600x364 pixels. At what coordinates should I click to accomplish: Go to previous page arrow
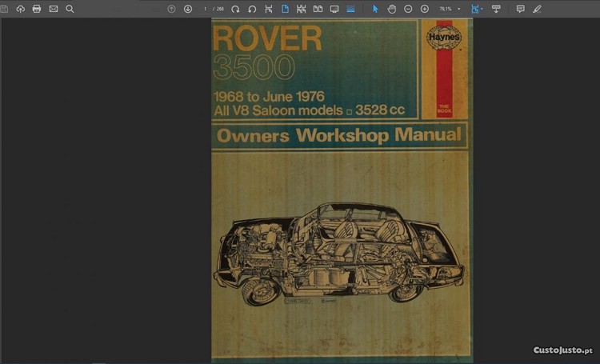click(171, 9)
